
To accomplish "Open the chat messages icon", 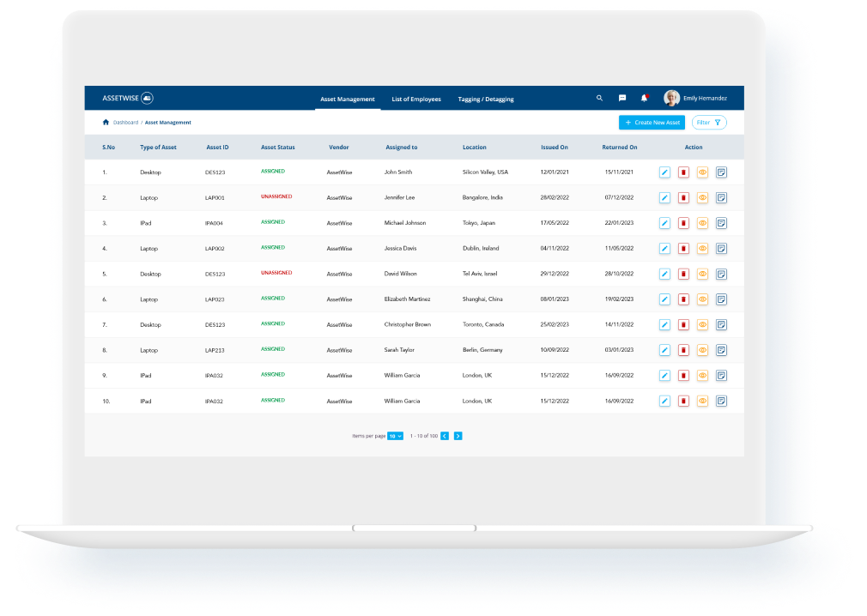I will coord(622,99).
